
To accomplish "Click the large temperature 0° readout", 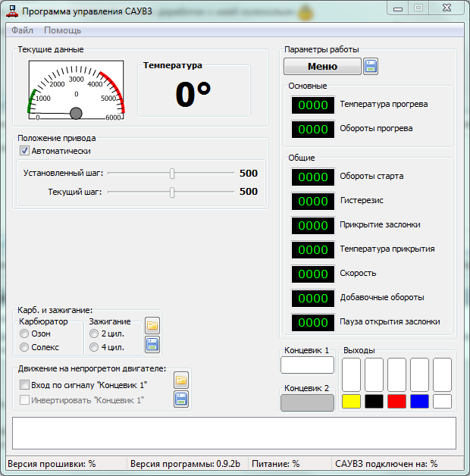I will [x=193, y=94].
